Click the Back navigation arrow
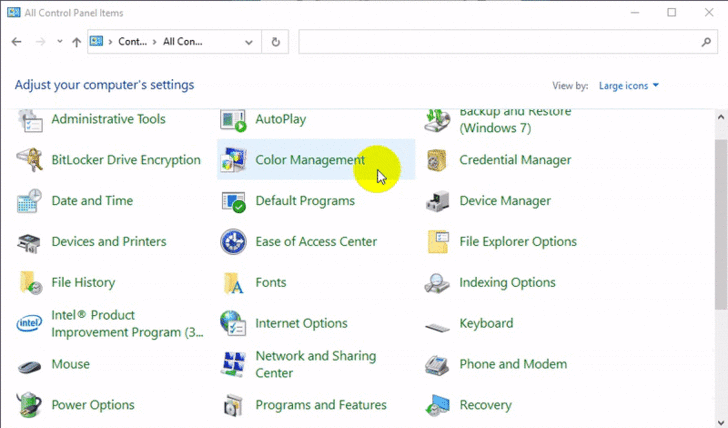Viewport: 728px width, 428px height. click(x=17, y=42)
